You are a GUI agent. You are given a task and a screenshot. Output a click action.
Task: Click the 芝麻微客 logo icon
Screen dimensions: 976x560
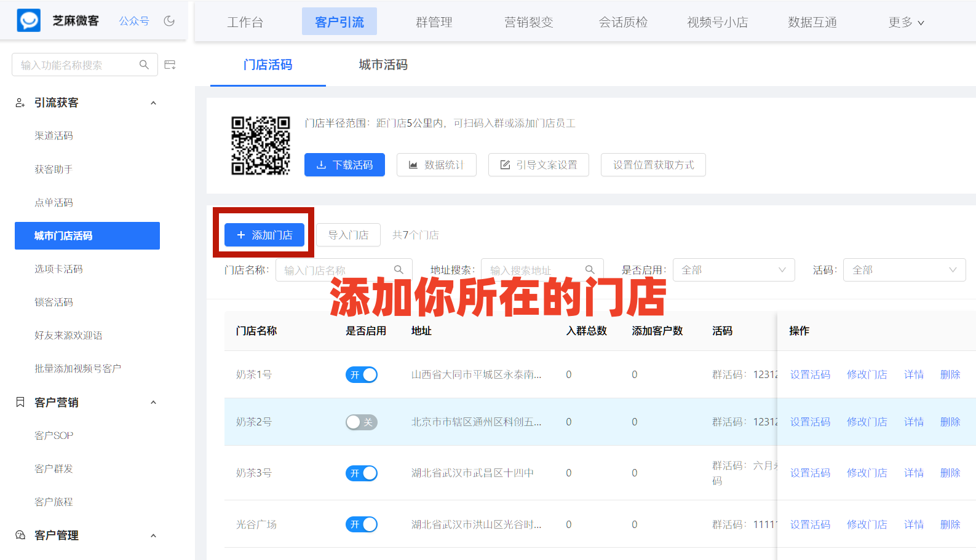tap(29, 20)
